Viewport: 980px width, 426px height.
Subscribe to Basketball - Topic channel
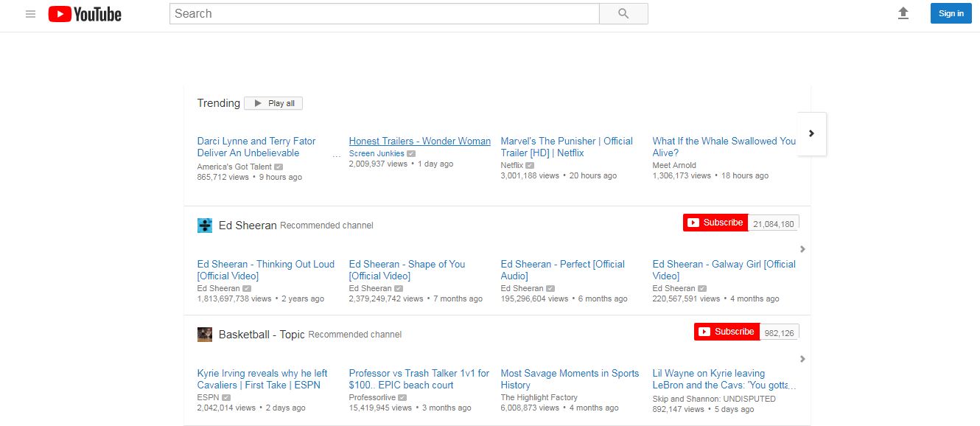coord(727,332)
